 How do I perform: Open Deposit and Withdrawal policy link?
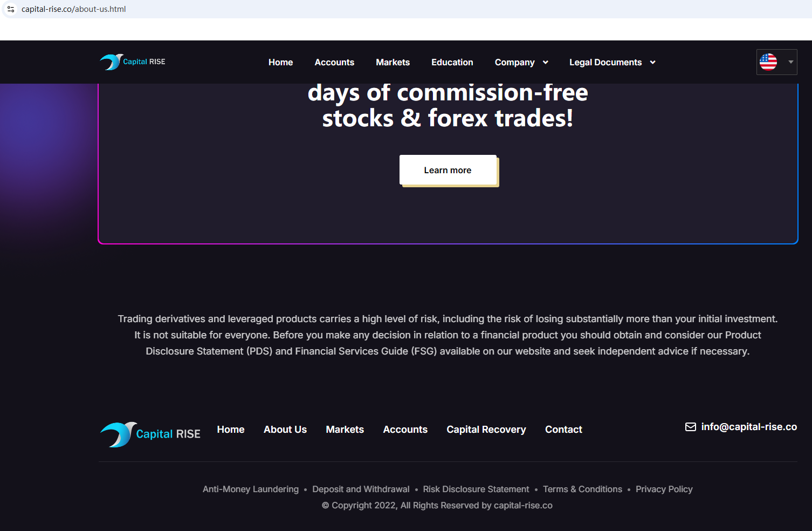pos(361,489)
